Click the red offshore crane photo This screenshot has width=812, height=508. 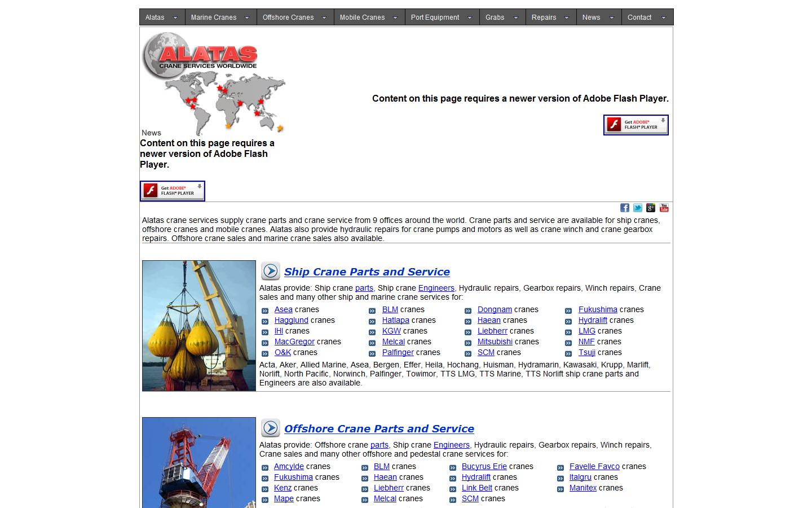(x=199, y=462)
